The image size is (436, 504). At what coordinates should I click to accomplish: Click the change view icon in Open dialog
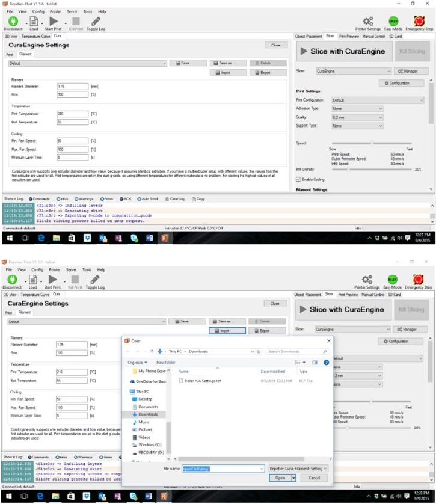pos(298,363)
